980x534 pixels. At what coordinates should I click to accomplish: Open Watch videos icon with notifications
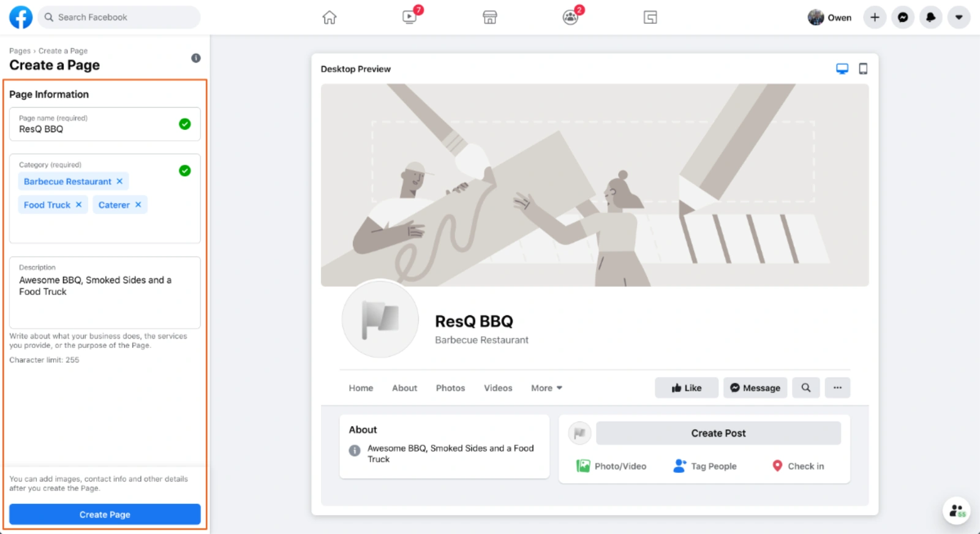[410, 17]
